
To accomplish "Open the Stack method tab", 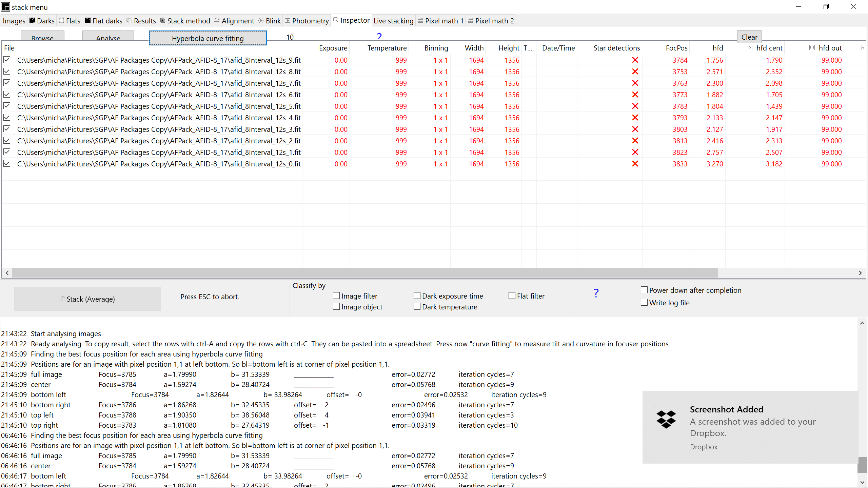I will [185, 21].
